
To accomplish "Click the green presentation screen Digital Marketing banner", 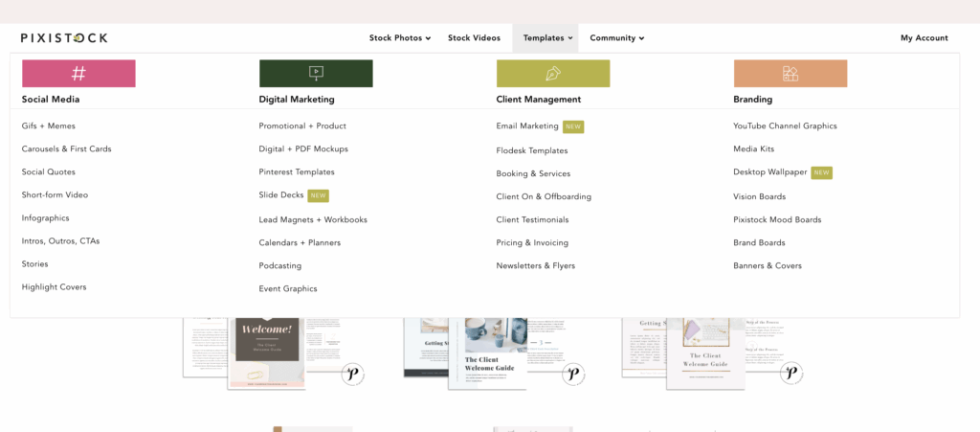I will [x=316, y=74].
